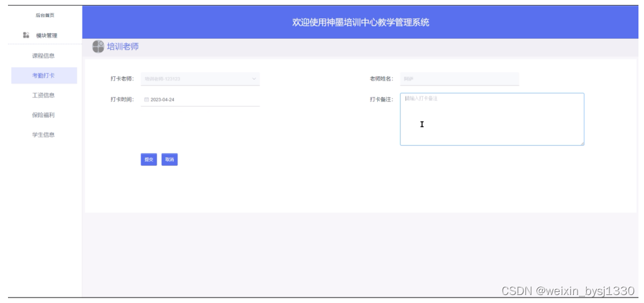The image size is (644, 303).
Task: Click the 打卡时间 label
Action: tap(122, 100)
